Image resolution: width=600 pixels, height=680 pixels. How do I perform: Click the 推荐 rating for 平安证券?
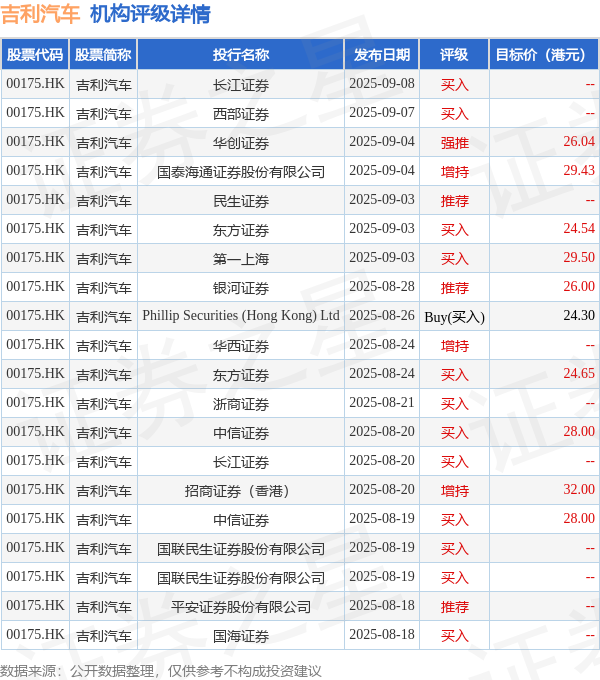point(454,607)
